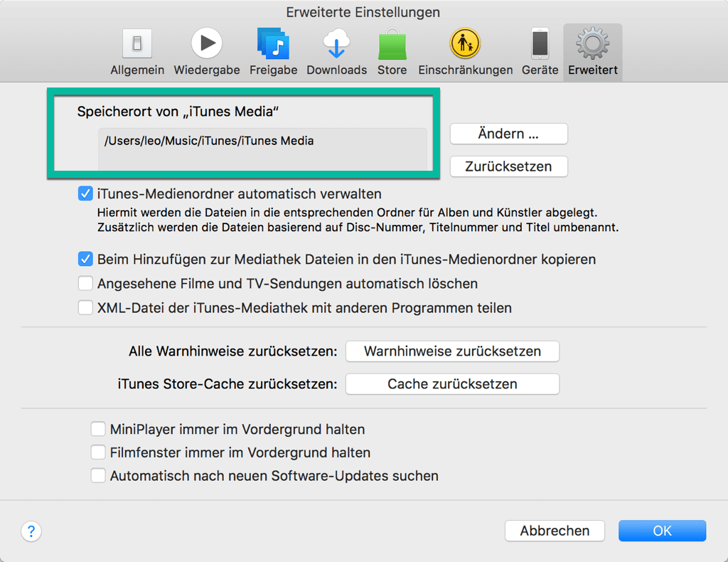728x562 pixels.
Task: Open the help question mark button
Action: [31, 531]
